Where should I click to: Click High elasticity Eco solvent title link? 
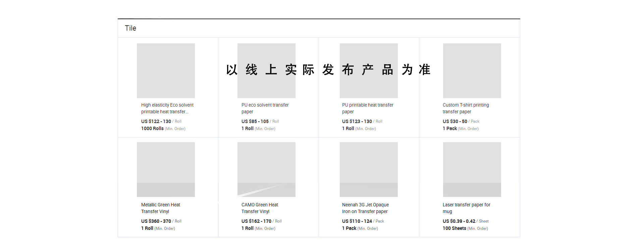(167, 108)
